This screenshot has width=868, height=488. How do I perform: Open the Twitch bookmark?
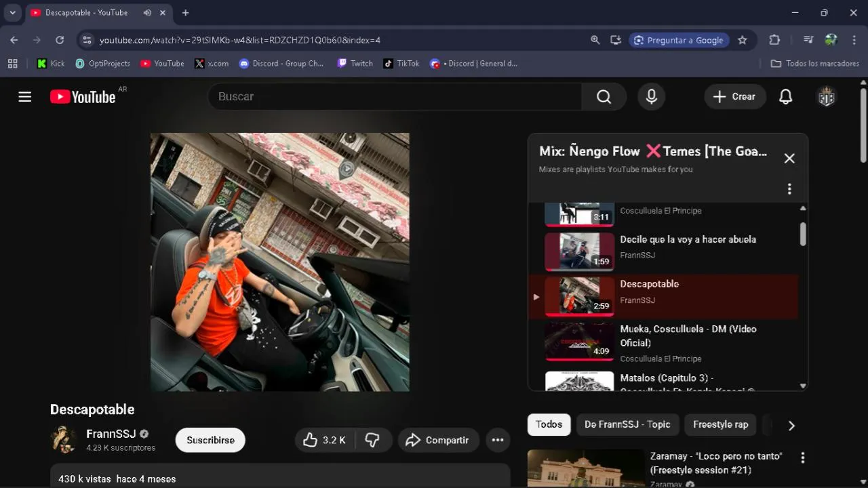point(355,63)
